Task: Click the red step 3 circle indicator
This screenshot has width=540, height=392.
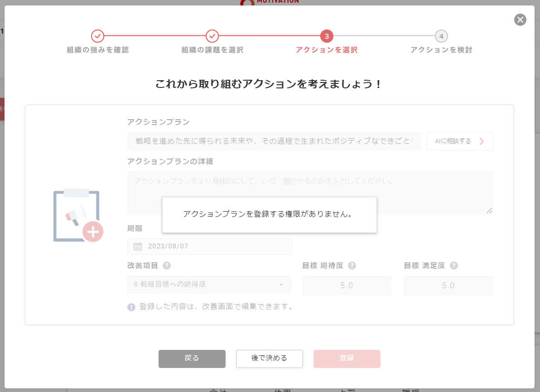Action: point(327,35)
